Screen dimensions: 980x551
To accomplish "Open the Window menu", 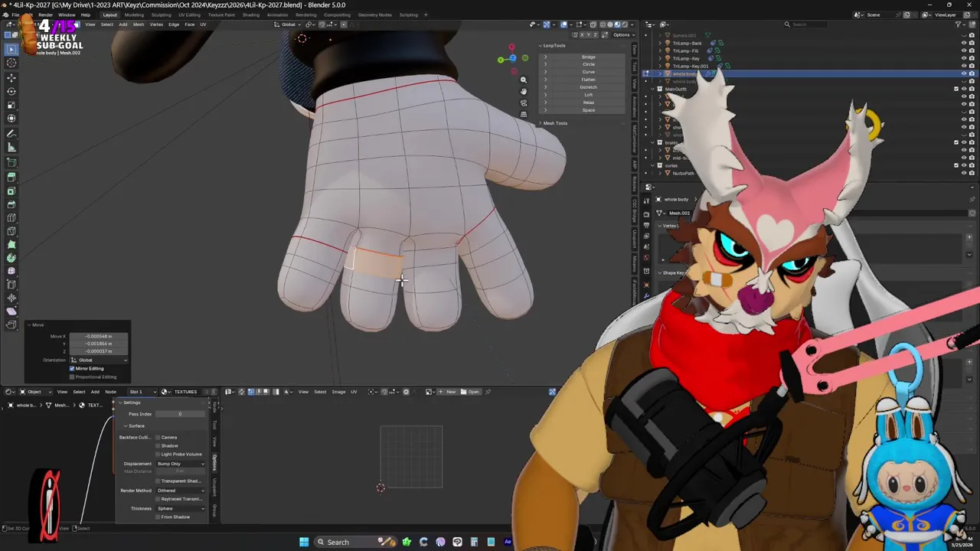I will [67, 15].
